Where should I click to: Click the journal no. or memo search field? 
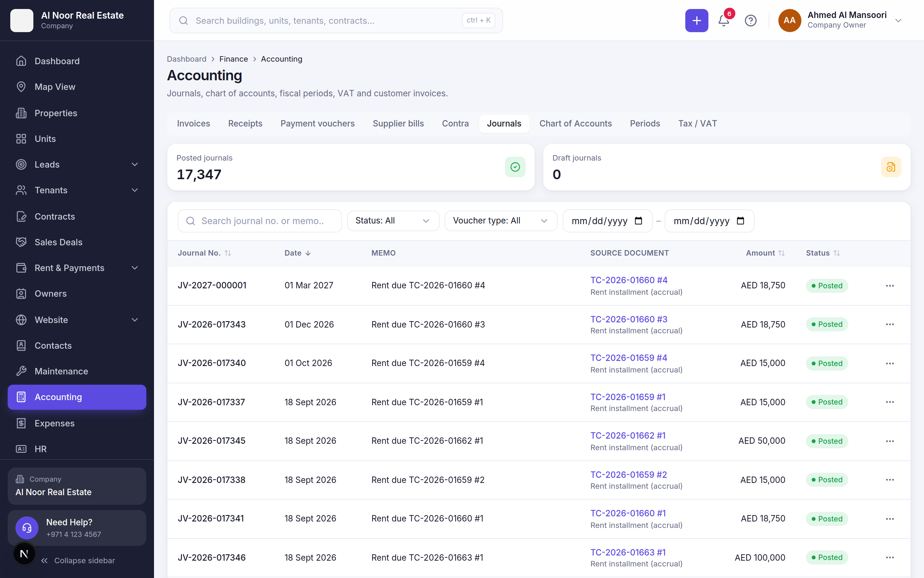pos(260,221)
